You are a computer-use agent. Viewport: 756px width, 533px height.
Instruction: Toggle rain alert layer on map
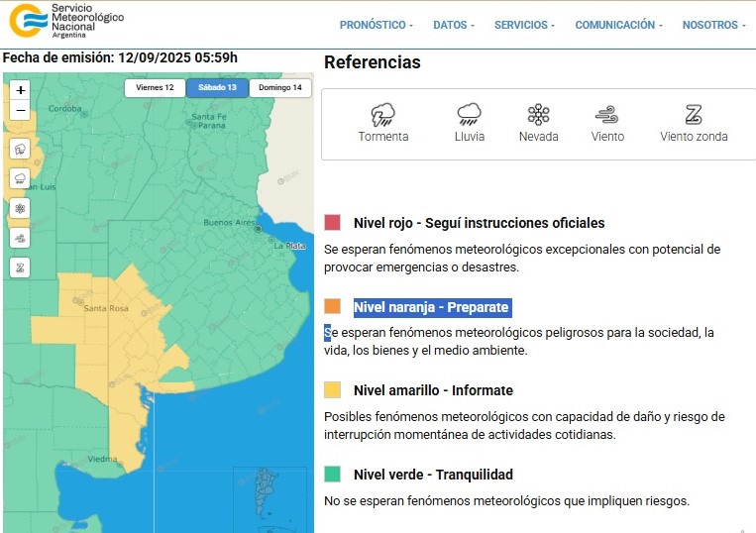(x=21, y=179)
